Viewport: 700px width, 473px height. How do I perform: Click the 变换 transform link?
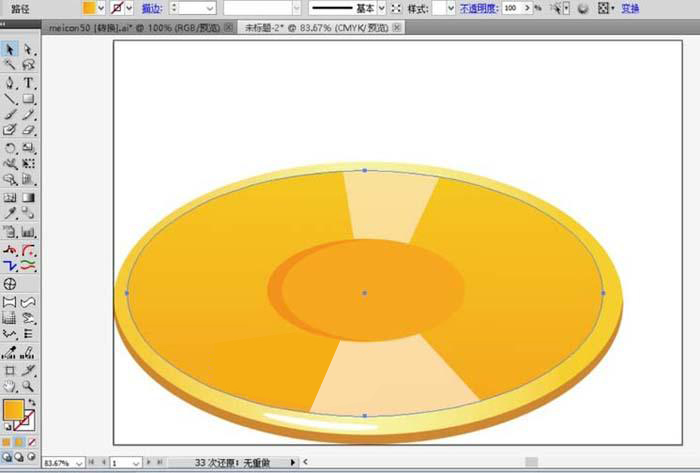630,8
